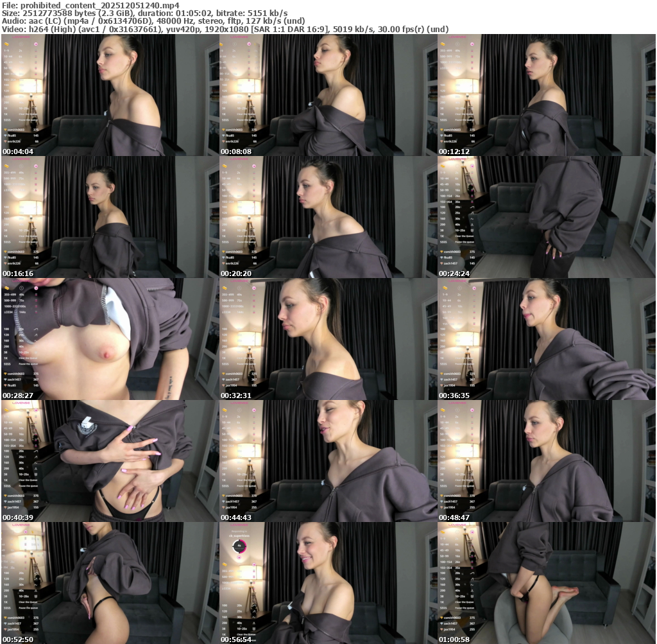Image resolution: width=657 pixels, height=644 pixels.
Task: Open the frame stamped 00:36:35
Action: 546,339
